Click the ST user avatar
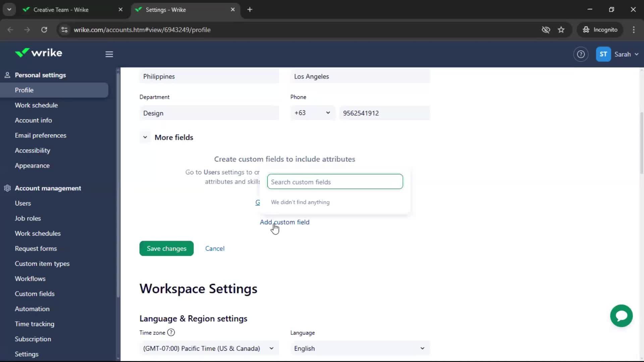The image size is (644, 362). [603, 54]
